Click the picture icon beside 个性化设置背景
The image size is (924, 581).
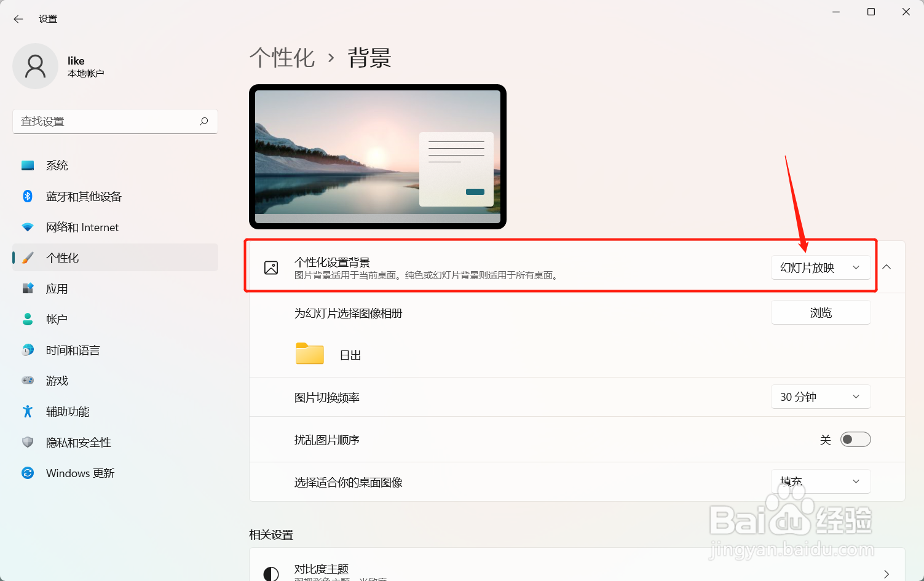[271, 267]
